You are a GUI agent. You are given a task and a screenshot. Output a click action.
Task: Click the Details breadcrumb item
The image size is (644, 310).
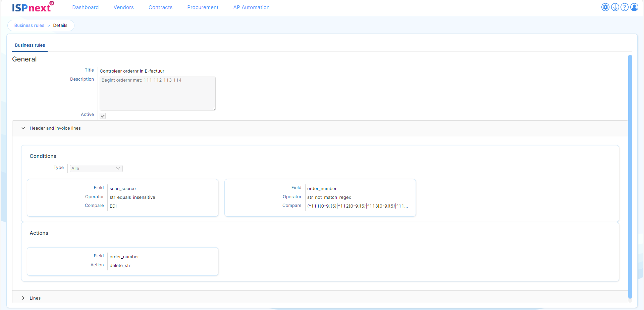click(60, 26)
